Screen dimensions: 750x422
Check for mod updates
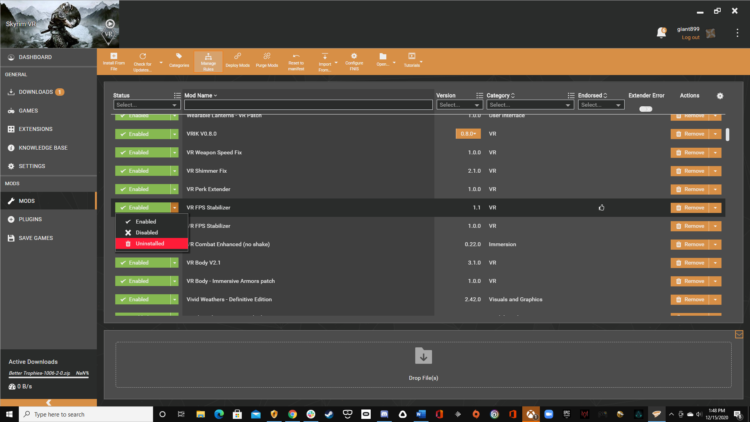(143, 62)
